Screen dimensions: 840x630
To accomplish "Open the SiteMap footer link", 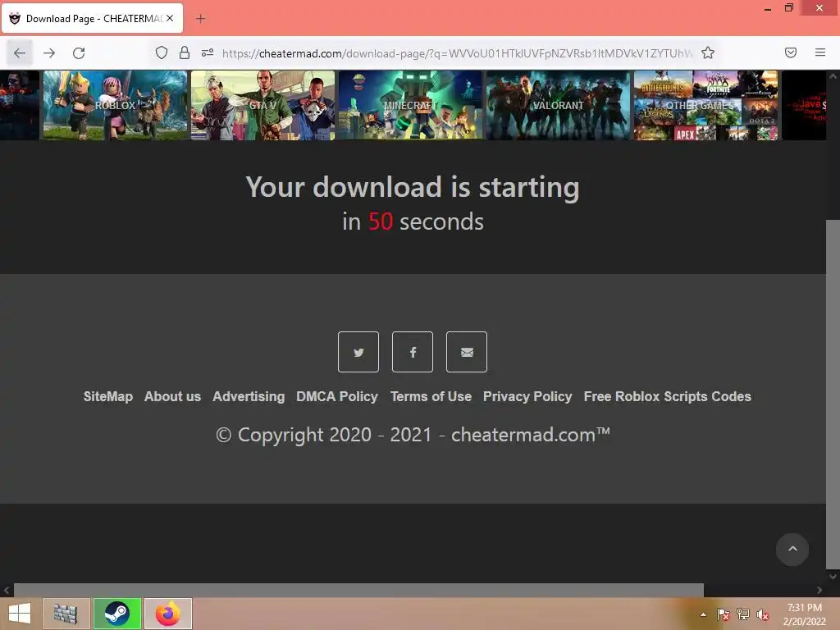I will 108,396.
